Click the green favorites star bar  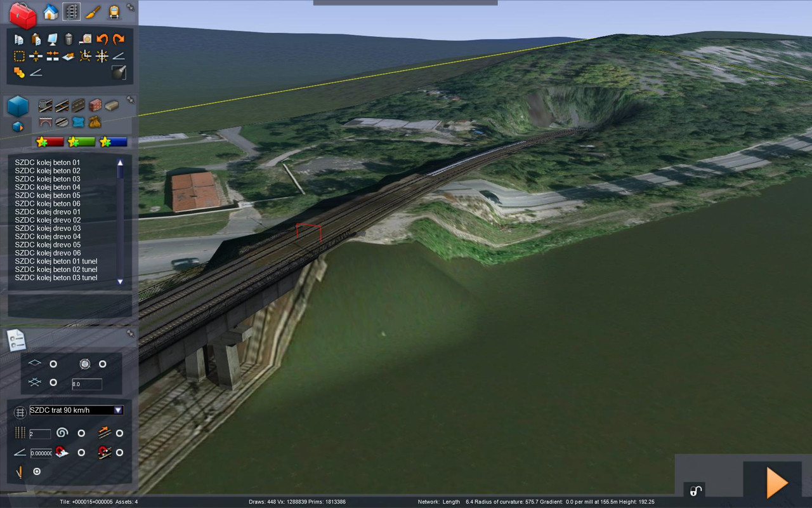[x=80, y=141]
